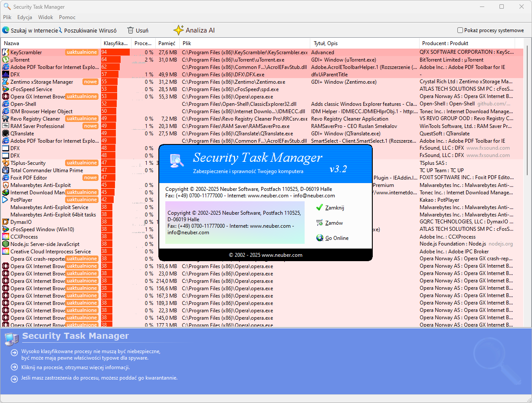Image resolution: width=532 pixels, height=403 pixels.
Task: Click the Malwarebytes Anti-Exploit icon
Action: point(6,185)
